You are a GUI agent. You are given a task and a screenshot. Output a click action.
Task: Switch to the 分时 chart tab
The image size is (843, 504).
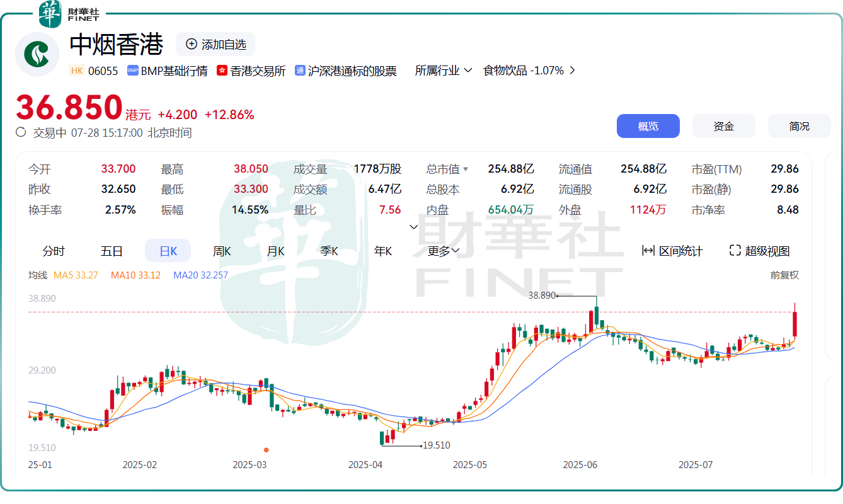pyautogui.click(x=54, y=251)
